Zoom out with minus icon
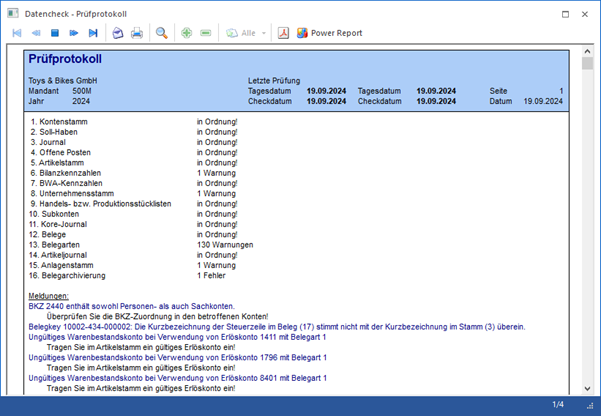This screenshot has width=601, height=416. click(x=206, y=33)
